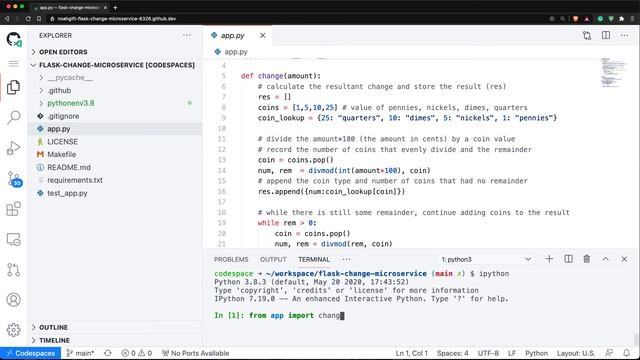Create a new terminal with plus icon

pos(549,259)
